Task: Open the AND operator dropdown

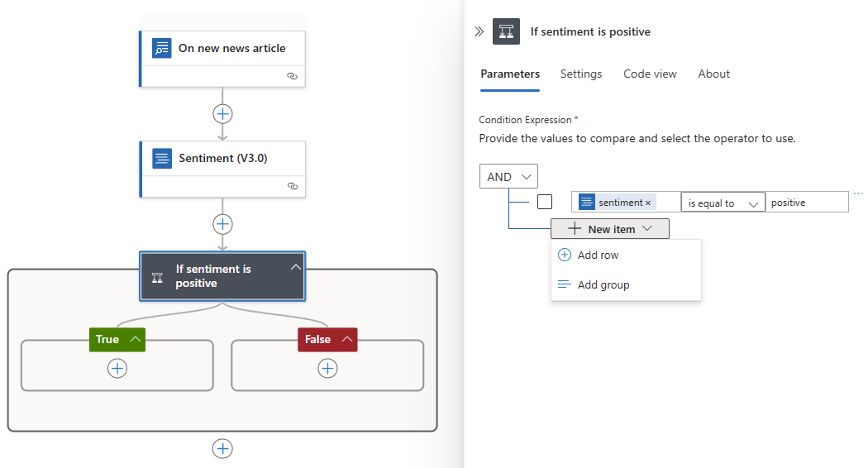Action: (508, 177)
